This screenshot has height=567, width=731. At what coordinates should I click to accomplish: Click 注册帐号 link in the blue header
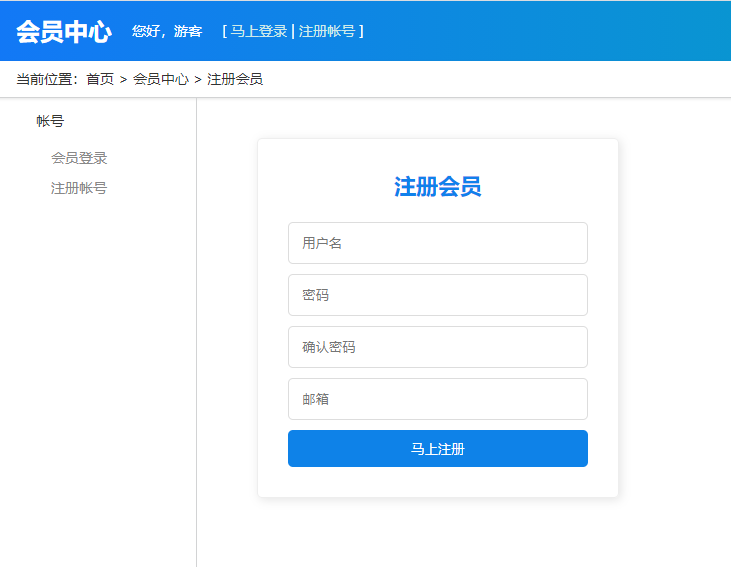pos(326,31)
